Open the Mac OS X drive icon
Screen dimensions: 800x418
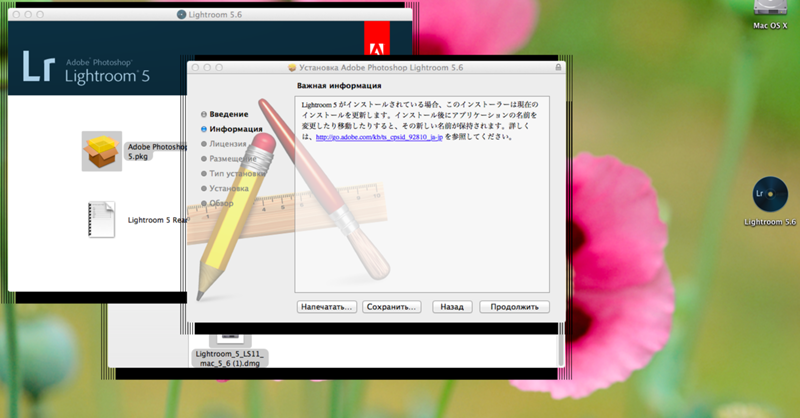coord(770,8)
